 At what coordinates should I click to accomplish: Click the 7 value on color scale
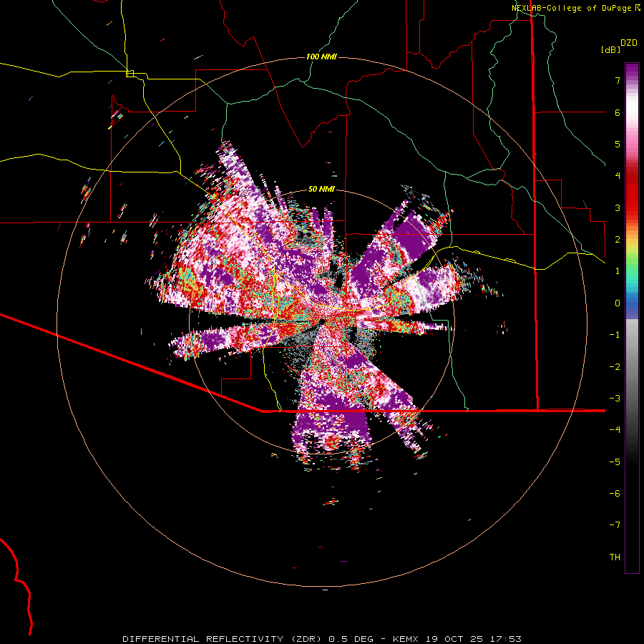[x=618, y=80]
